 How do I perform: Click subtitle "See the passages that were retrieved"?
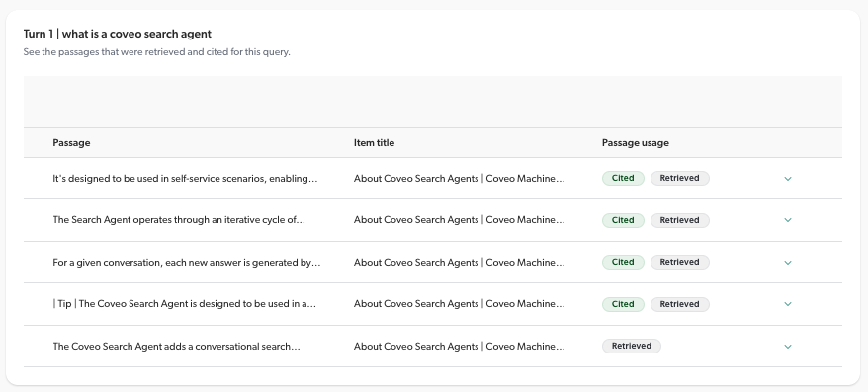tap(156, 52)
